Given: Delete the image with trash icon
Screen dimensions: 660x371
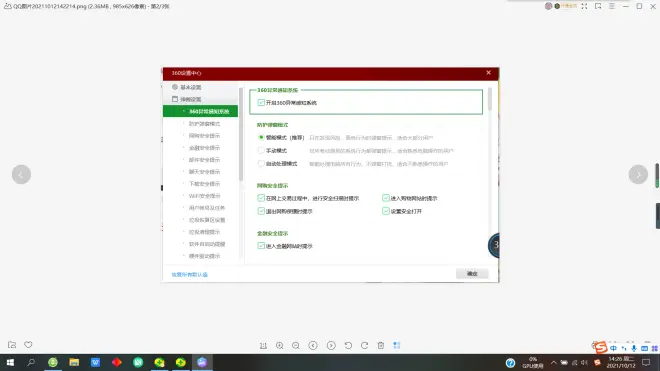Looking at the screenshot, I should click(381, 346).
